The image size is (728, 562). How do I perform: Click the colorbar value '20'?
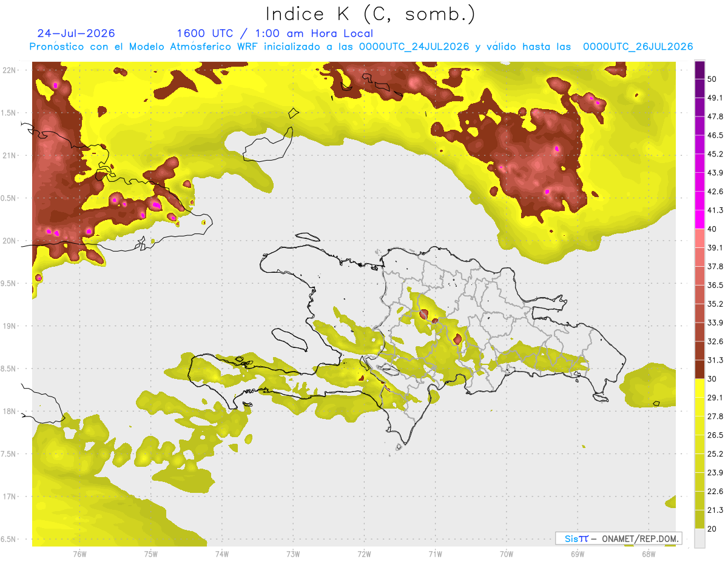tap(713, 529)
